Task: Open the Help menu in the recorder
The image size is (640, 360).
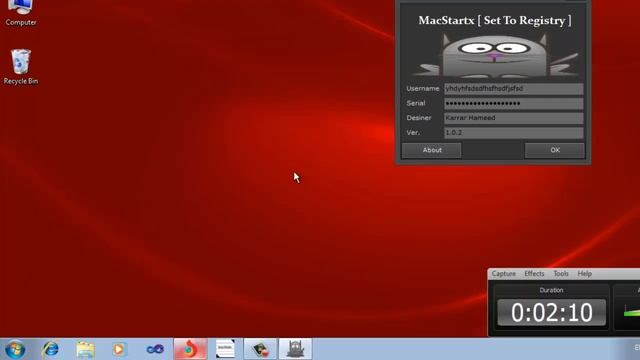Action: pos(584,273)
